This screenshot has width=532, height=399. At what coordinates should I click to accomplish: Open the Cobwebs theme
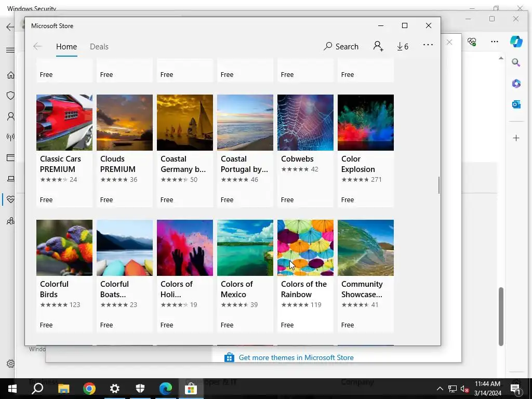(x=305, y=151)
